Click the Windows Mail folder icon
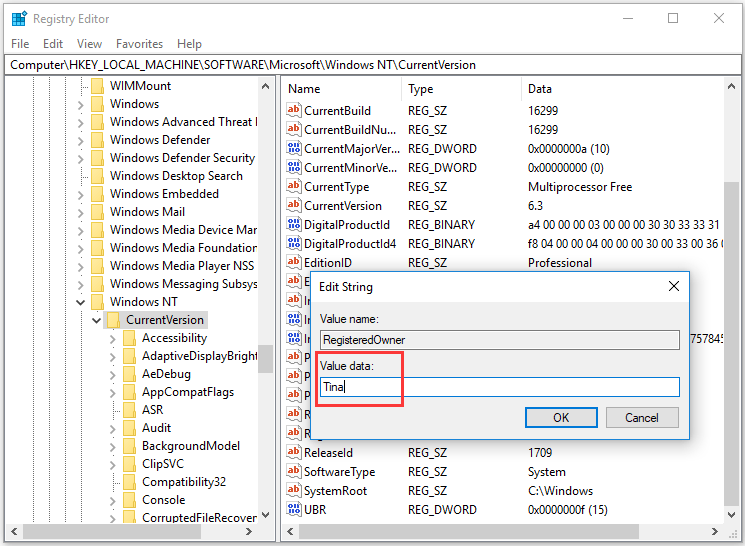Screen dimensions: 745x546 97,212
